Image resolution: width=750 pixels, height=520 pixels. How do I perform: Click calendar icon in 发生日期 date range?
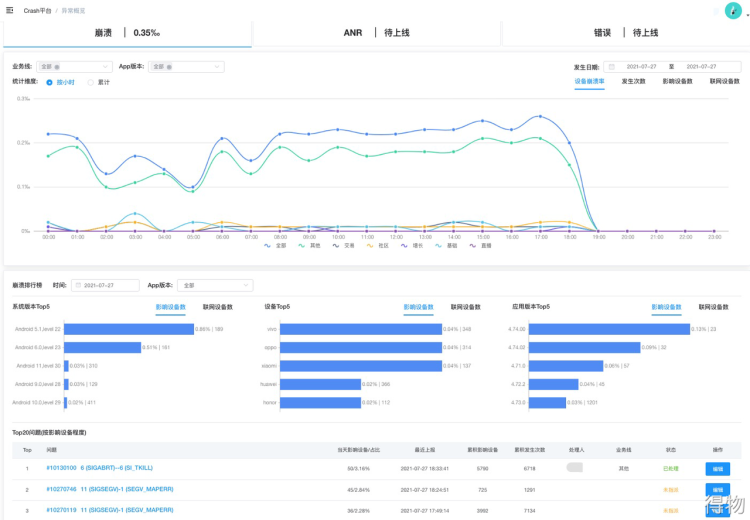tap(613, 67)
